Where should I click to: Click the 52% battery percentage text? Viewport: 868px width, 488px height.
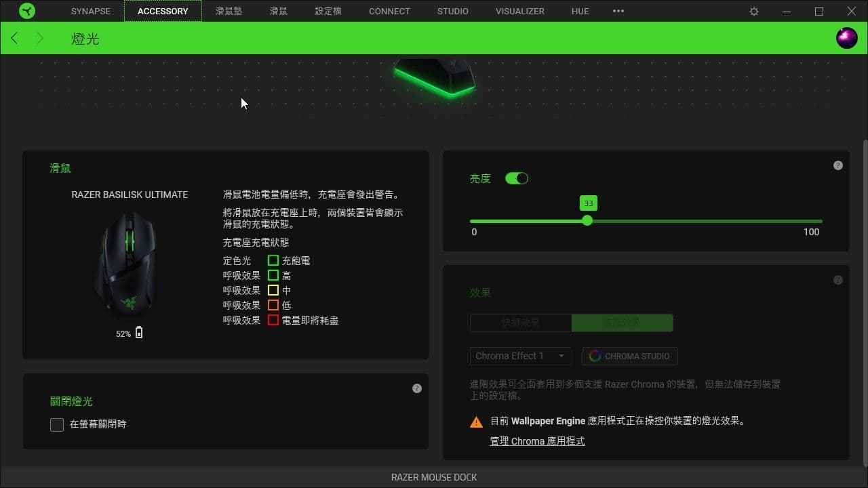click(123, 334)
